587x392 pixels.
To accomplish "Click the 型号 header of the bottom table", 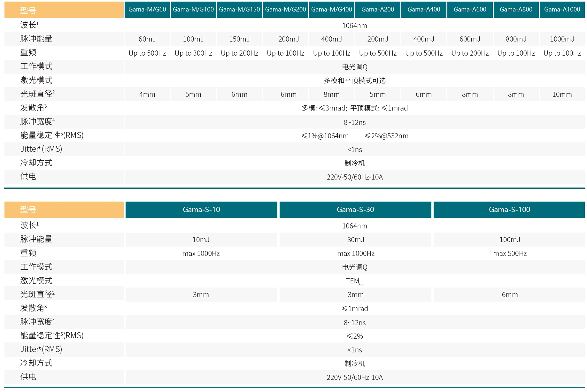I will [x=64, y=210].
